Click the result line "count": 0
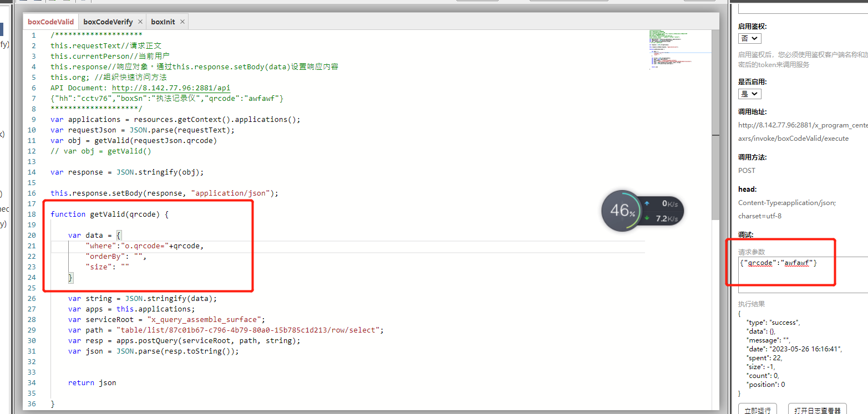Screen dimensions: 868x414 pos(763,375)
